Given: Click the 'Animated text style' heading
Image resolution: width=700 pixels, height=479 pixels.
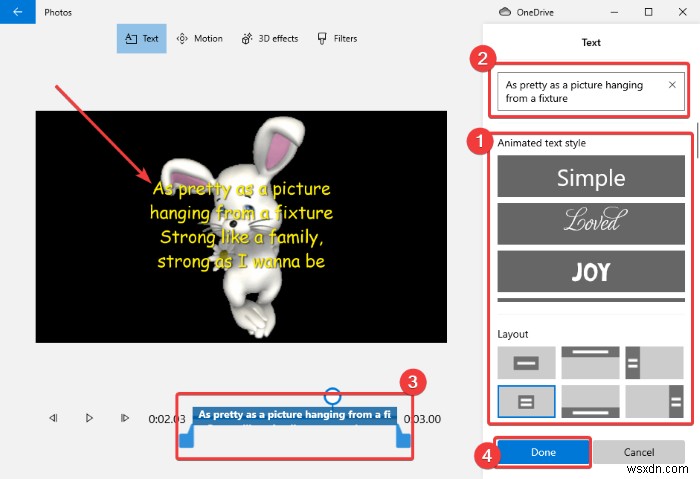Looking at the screenshot, I should pos(542,143).
